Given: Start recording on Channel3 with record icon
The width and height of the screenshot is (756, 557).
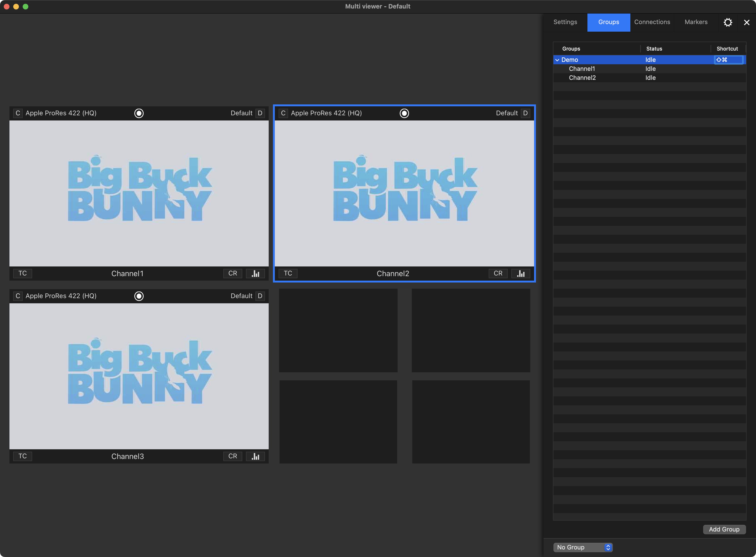Looking at the screenshot, I should [139, 296].
